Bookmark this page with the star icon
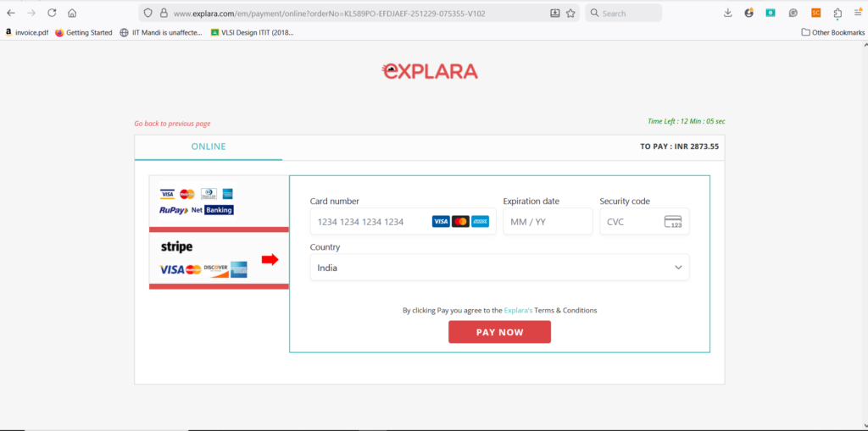Image resolution: width=868 pixels, height=431 pixels. tap(570, 13)
